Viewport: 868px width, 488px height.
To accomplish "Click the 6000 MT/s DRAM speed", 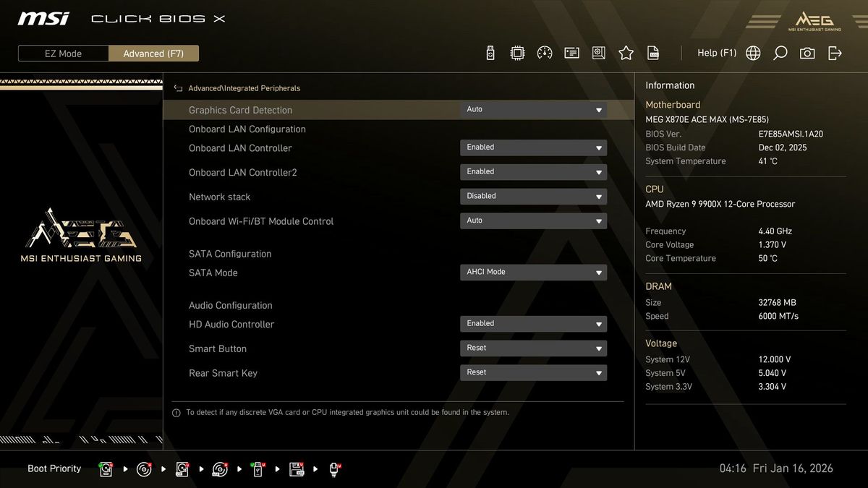I will point(778,317).
